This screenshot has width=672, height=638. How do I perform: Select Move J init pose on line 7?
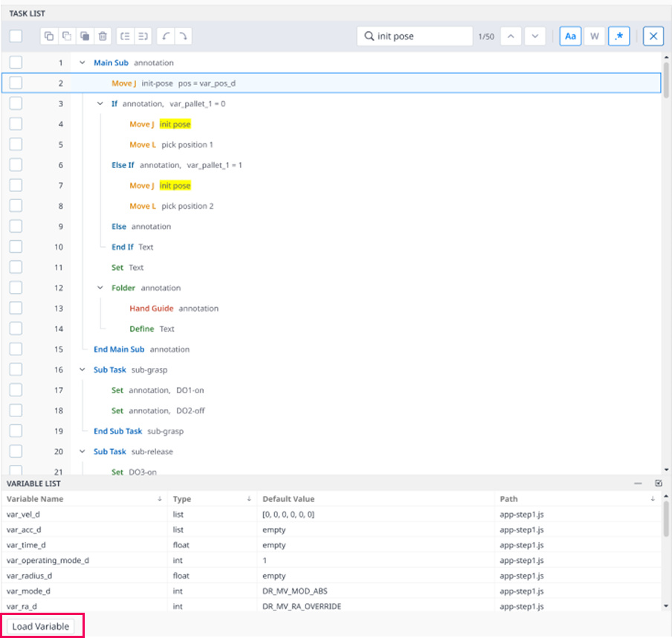click(x=332, y=186)
